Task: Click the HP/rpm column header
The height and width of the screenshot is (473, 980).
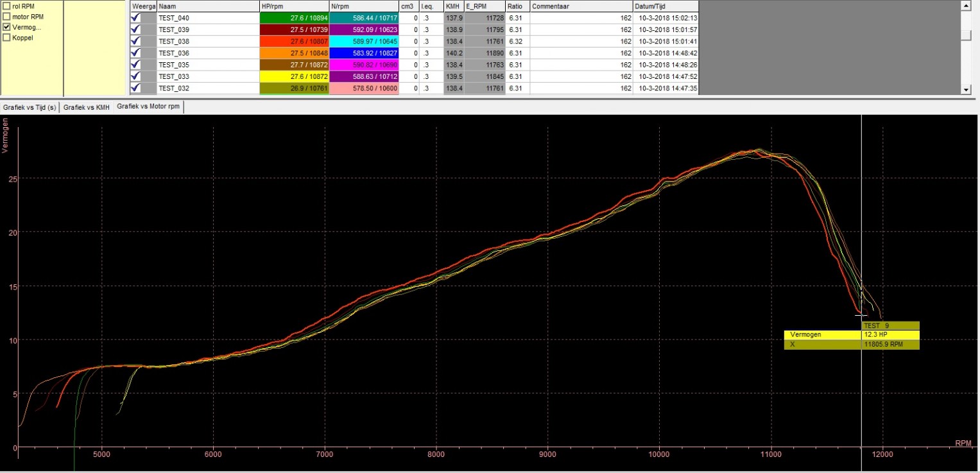Action: click(294, 6)
